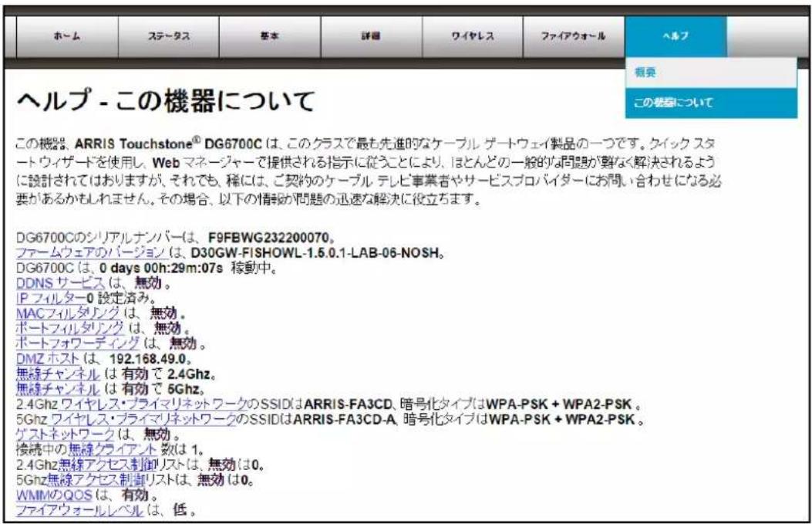Select the 基本 tab
This screenshot has height=524, width=812.
[x=270, y=36]
